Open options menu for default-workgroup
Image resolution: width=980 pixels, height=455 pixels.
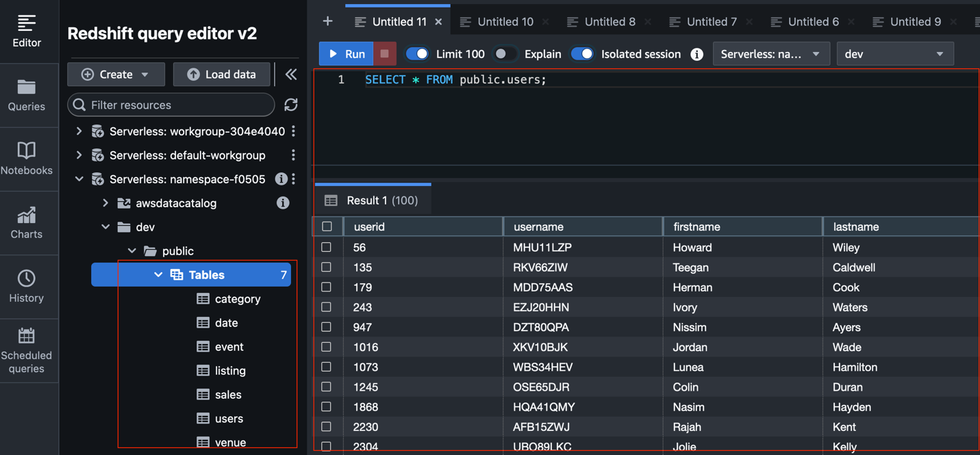pyautogui.click(x=294, y=155)
